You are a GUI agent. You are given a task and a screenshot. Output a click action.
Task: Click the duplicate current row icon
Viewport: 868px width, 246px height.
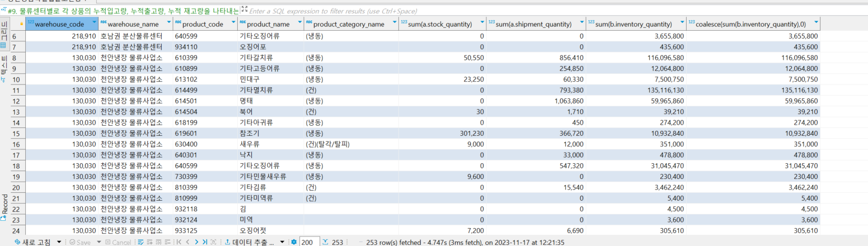click(158, 242)
